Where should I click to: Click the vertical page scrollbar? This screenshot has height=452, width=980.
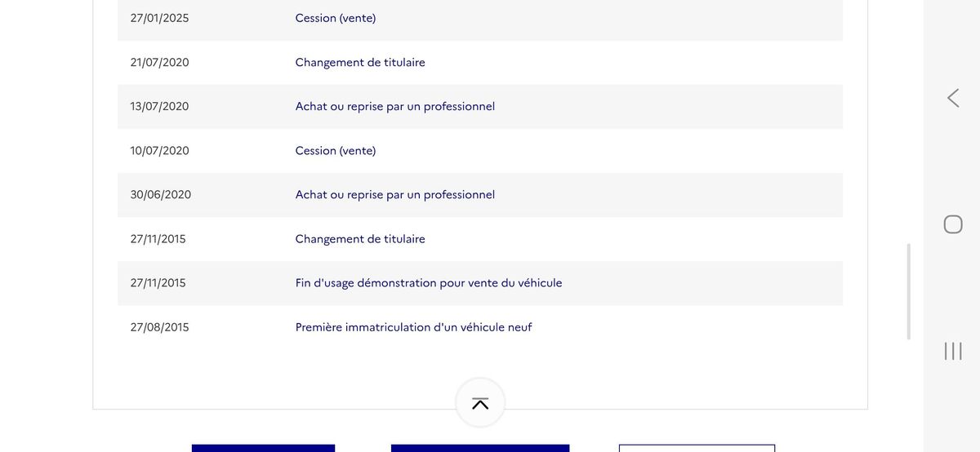908,291
